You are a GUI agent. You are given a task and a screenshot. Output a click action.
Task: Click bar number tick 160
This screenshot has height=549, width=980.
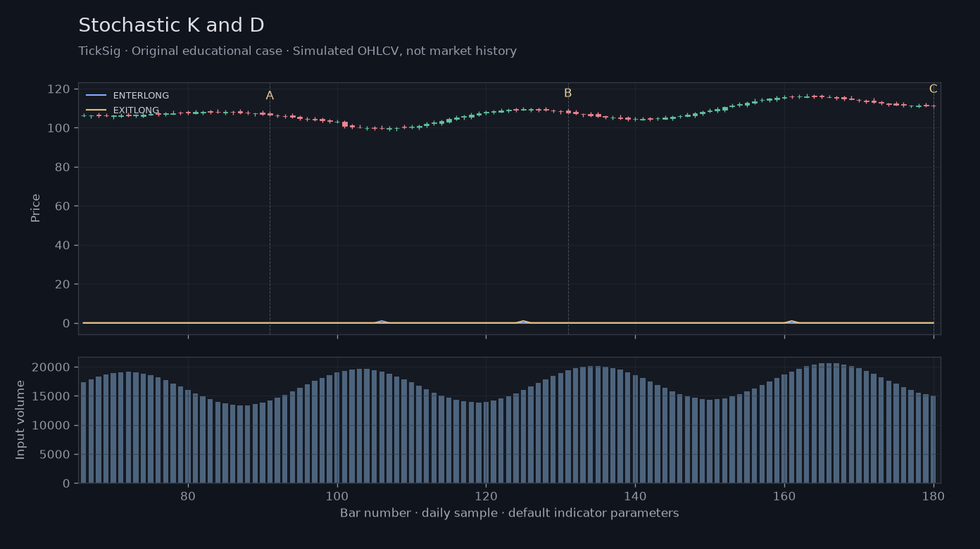point(784,496)
